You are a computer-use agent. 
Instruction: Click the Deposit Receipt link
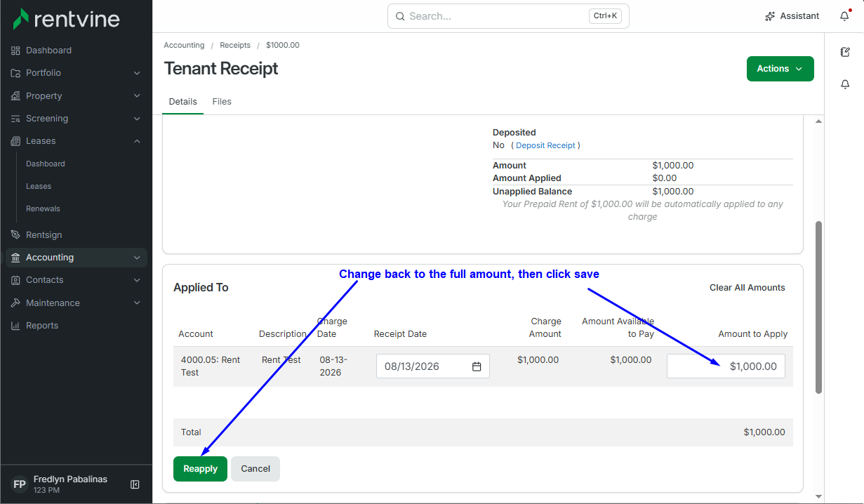545,145
